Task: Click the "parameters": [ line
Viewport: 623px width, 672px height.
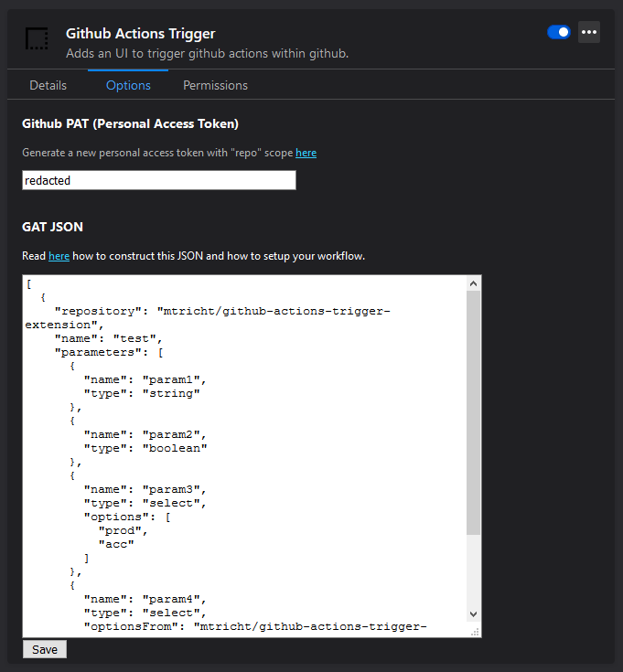Action: point(109,352)
